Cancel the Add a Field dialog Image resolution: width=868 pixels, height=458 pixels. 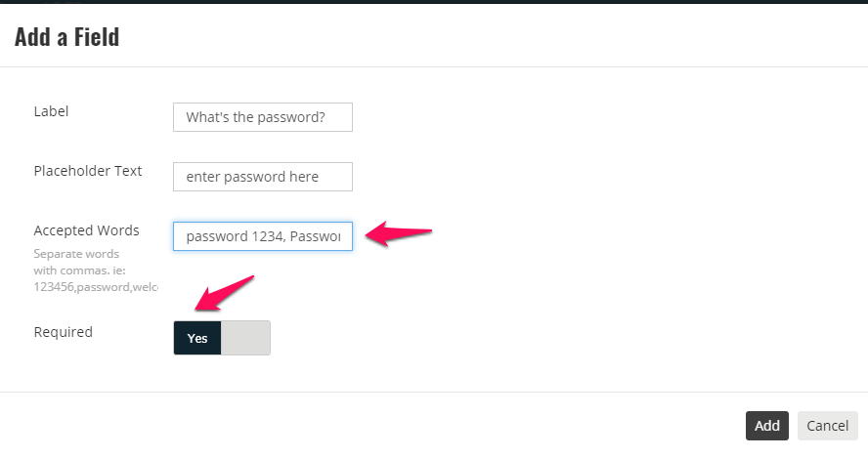[x=828, y=426]
